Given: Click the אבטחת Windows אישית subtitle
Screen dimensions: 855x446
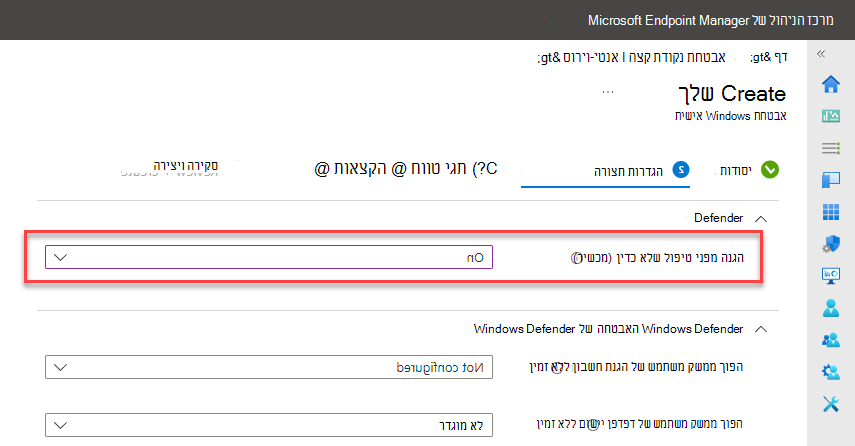Looking at the screenshot, I should [731, 116].
